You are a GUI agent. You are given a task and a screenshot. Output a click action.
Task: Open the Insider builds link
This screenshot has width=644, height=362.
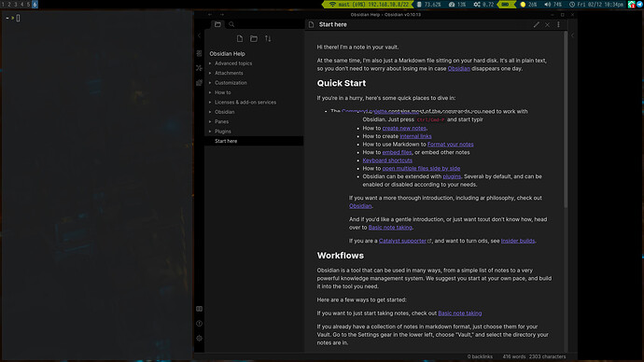517,241
